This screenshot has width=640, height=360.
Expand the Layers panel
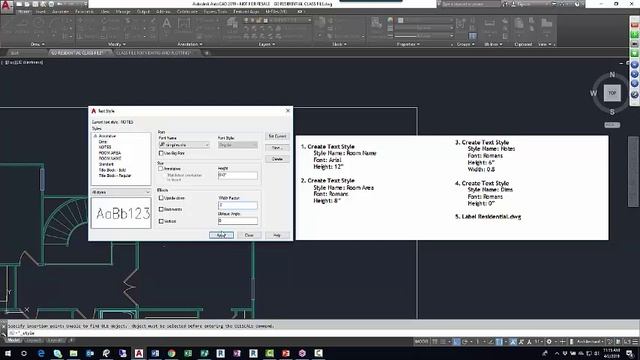(267, 44)
